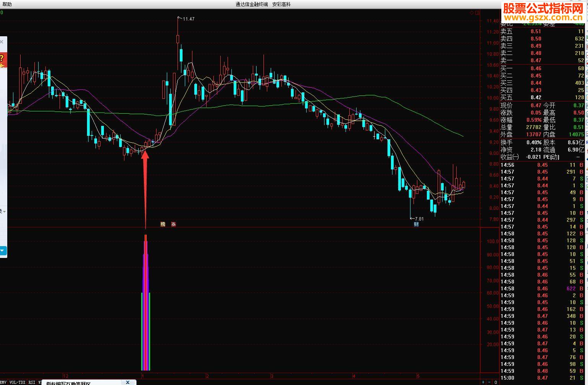
Task: Click the 7.81 low price label
Action: 419,219
